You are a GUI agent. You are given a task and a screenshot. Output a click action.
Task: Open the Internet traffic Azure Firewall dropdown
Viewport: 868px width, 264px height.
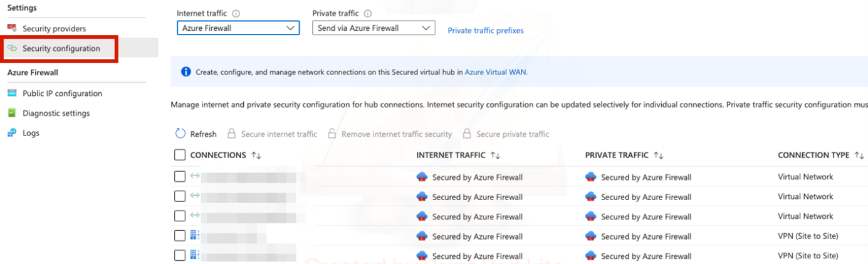(238, 28)
